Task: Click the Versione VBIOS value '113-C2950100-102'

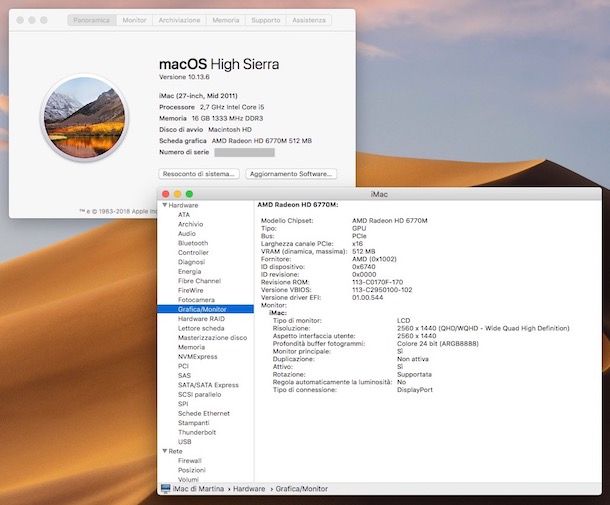Action: (x=382, y=290)
